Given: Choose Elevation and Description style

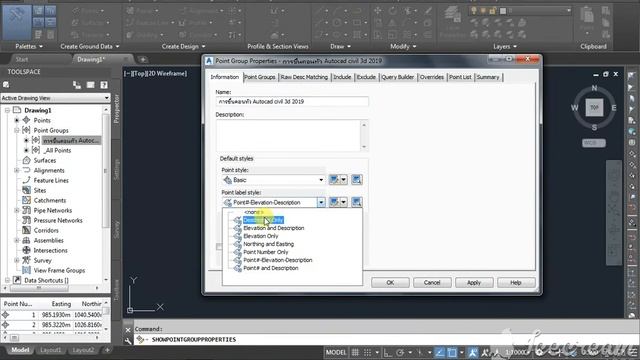Looking at the screenshot, I should 273,228.
